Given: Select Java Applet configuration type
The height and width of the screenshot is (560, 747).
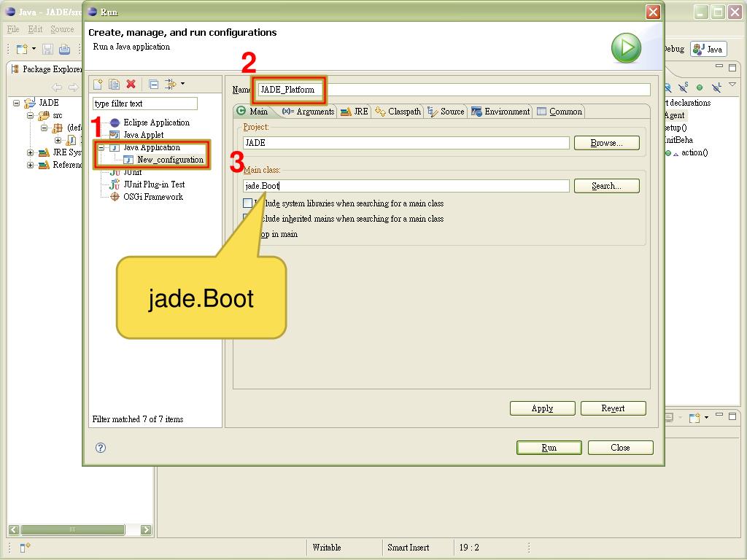Looking at the screenshot, I should tap(143, 135).
